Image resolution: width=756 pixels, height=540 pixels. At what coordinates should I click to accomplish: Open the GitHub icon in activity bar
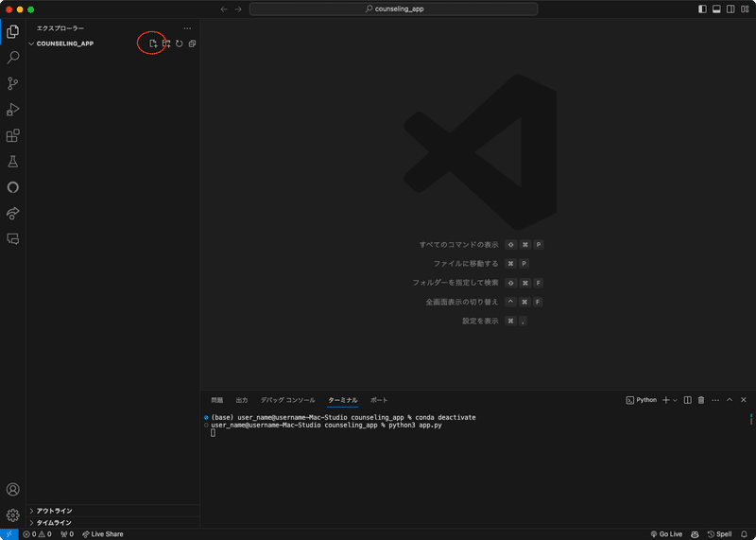(13, 187)
